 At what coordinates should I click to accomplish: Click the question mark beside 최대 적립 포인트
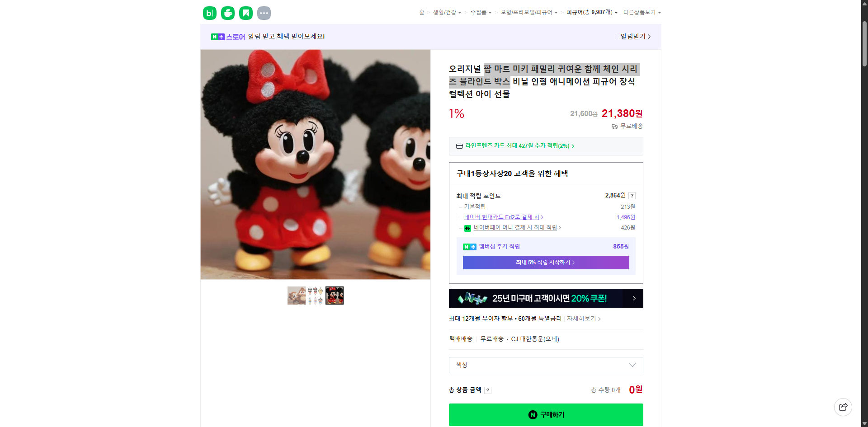tap(632, 196)
